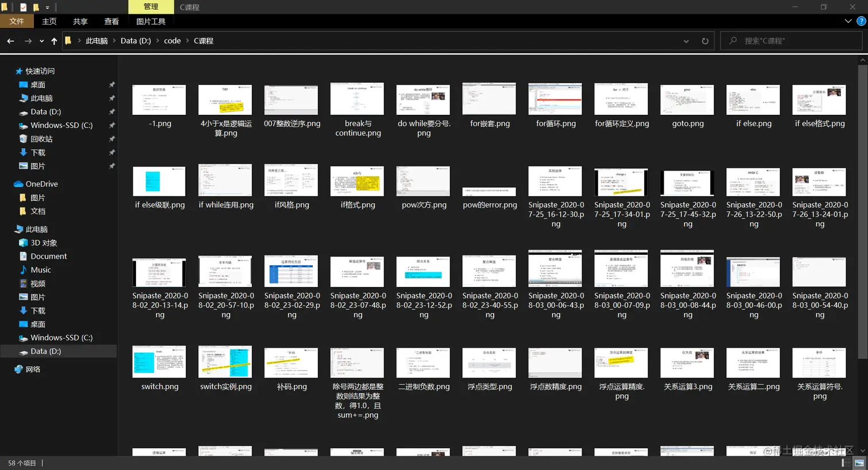
Task: Expand the ribbon with chevron arrow
Action: click(848, 21)
